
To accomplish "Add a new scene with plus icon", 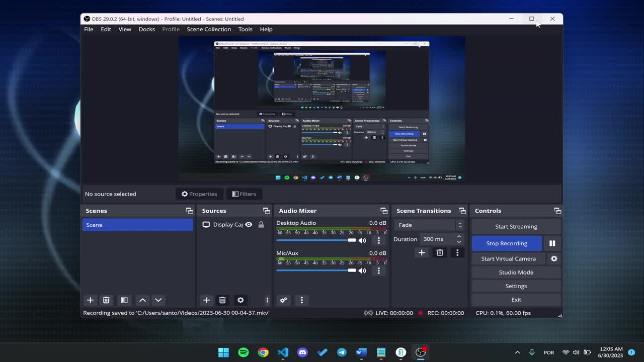I will coord(90,300).
